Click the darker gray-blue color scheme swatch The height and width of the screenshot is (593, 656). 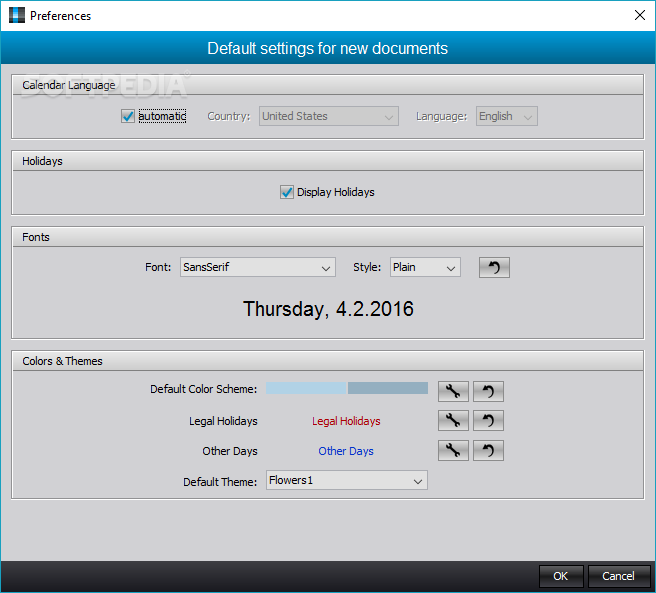tap(388, 388)
